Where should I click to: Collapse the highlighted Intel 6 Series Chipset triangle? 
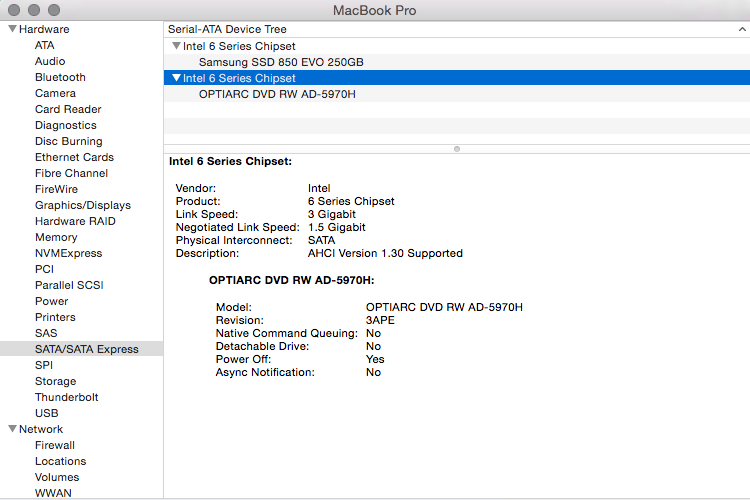click(x=176, y=78)
